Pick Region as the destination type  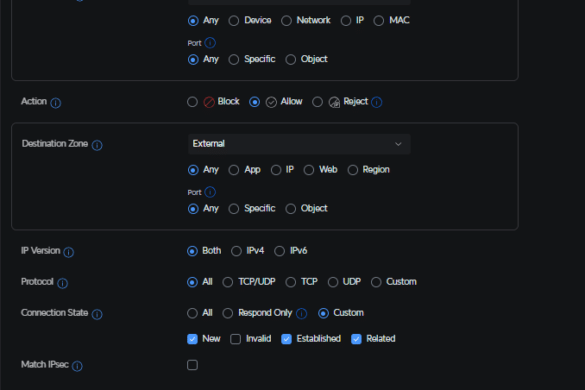pyautogui.click(x=353, y=170)
